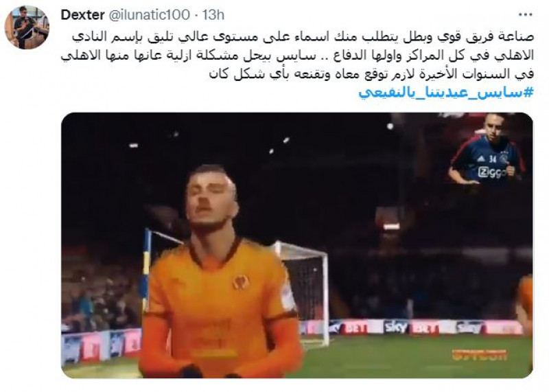Image resolution: width=549 pixels, height=392 pixels.
Task: Click the white sky logo on the ad board
Action: pyautogui.click(x=396, y=327)
